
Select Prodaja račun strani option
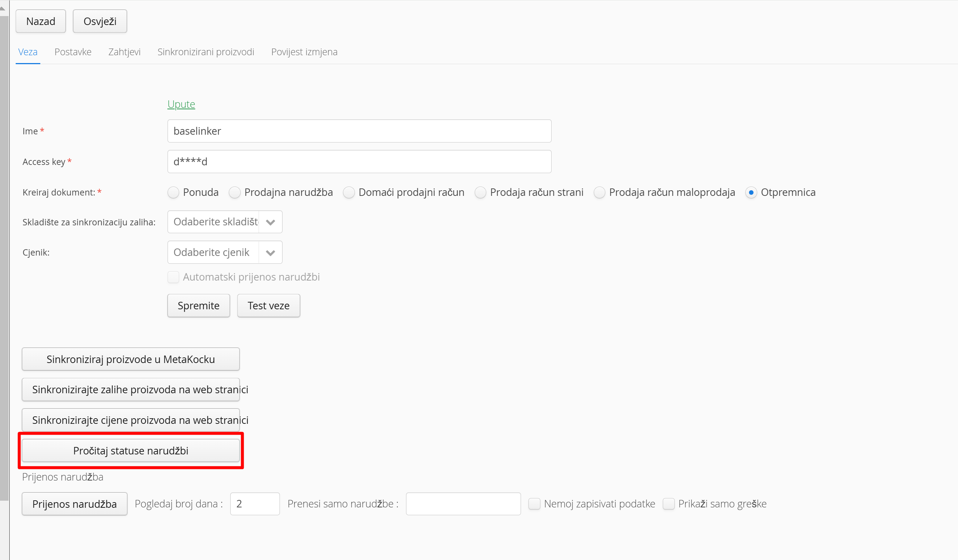(480, 193)
